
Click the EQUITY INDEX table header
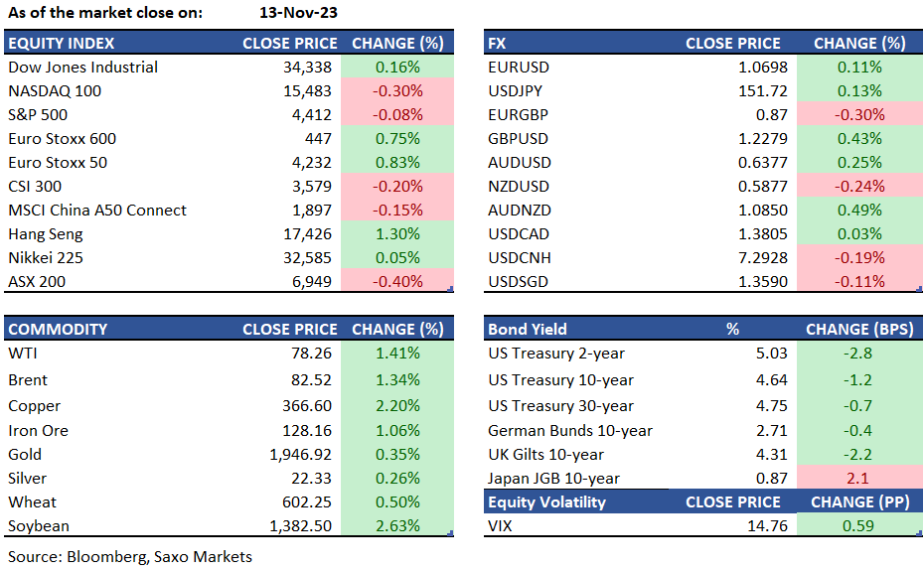pyautogui.click(x=62, y=43)
